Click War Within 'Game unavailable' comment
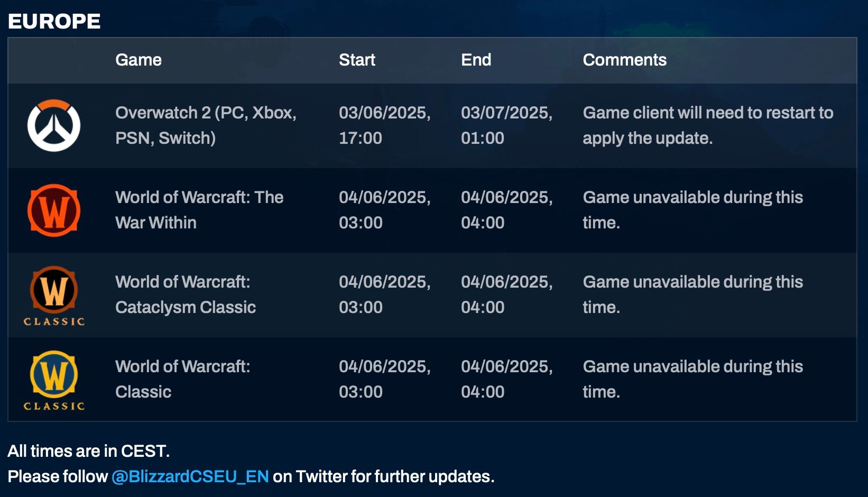The width and height of the screenshot is (868, 497). coord(692,210)
